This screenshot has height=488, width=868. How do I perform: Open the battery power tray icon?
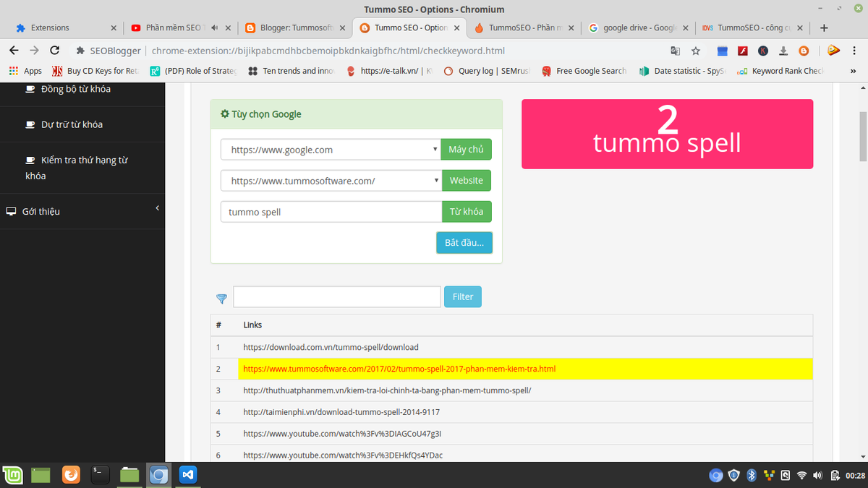click(x=835, y=475)
